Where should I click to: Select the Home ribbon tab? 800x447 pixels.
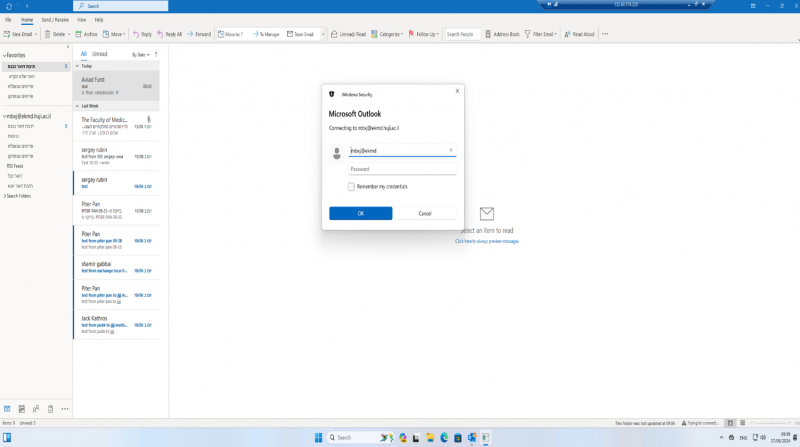[x=27, y=20]
